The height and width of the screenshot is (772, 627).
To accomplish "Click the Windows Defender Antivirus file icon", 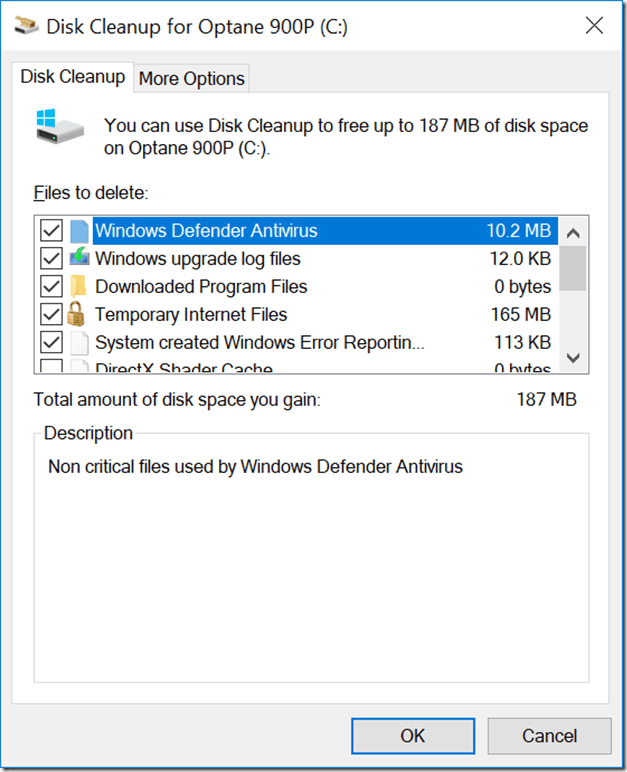I will 79,231.
